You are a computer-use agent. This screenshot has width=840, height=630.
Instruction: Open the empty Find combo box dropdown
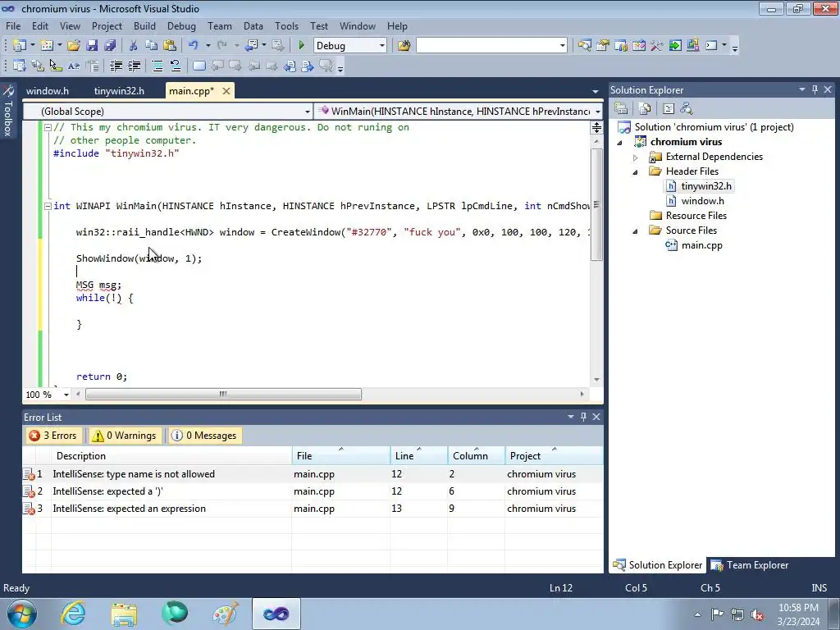coord(563,46)
